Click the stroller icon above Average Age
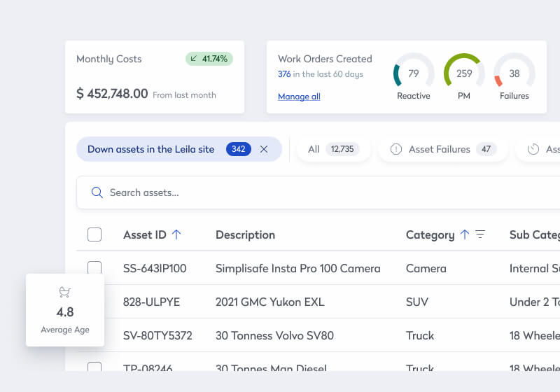 (x=65, y=292)
